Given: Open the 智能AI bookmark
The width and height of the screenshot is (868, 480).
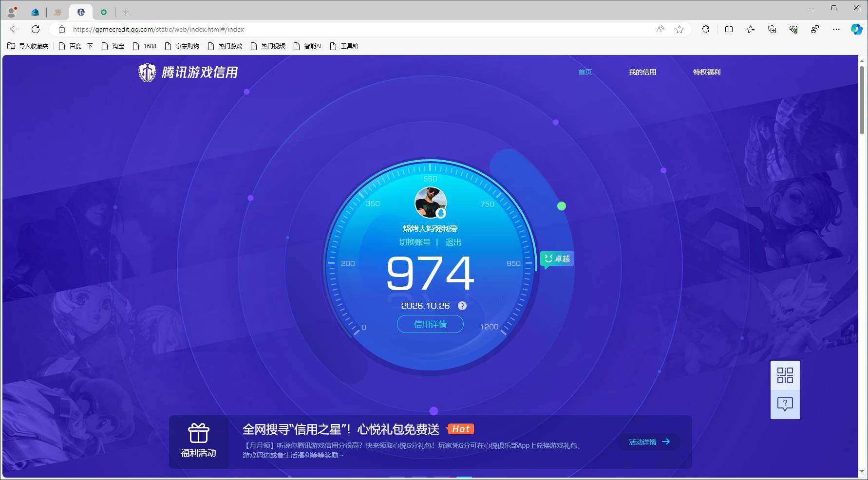Looking at the screenshot, I should (307, 46).
